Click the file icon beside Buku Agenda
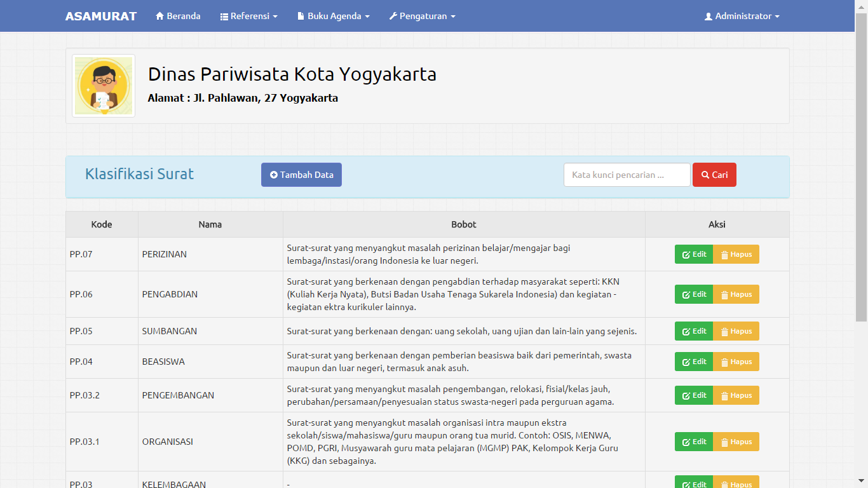This screenshot has height=488, width=868. pyautogui.click(x=301, y=17)
